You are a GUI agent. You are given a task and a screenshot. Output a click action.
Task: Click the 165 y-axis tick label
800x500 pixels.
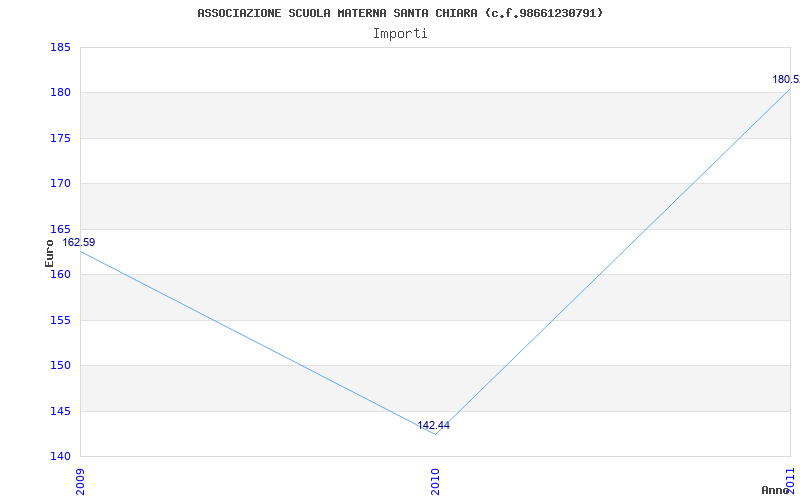pyautogui.click(x=60, y=229)
